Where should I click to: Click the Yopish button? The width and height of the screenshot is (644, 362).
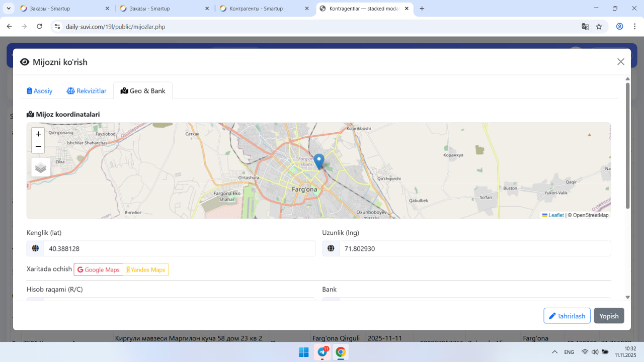pyautogui.click(x=609, y=316)
